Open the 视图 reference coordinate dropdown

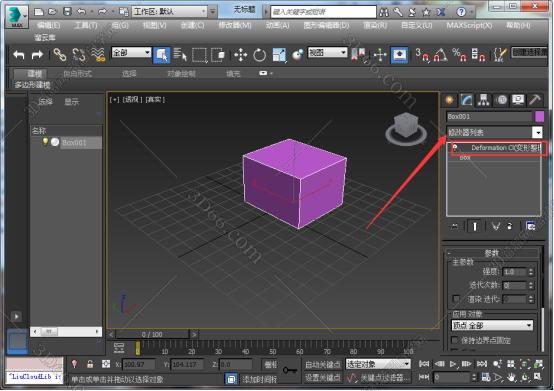(x=328, y=53)
